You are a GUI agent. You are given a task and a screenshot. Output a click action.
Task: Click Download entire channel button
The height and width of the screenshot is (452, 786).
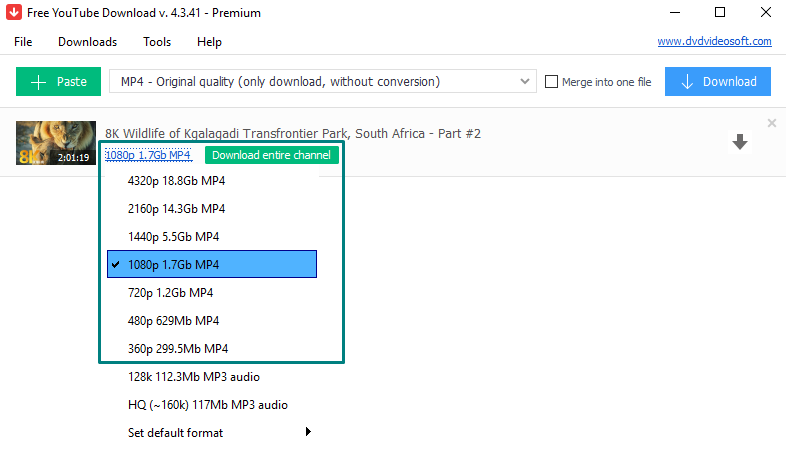(271, 155)
